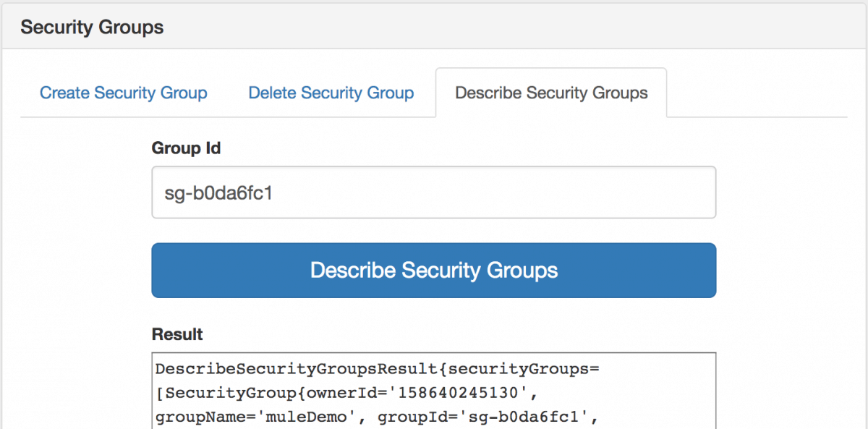This screenshot has height=429, width=868.
Task: Click inside the Group Id input field
Action: [433, 192]
